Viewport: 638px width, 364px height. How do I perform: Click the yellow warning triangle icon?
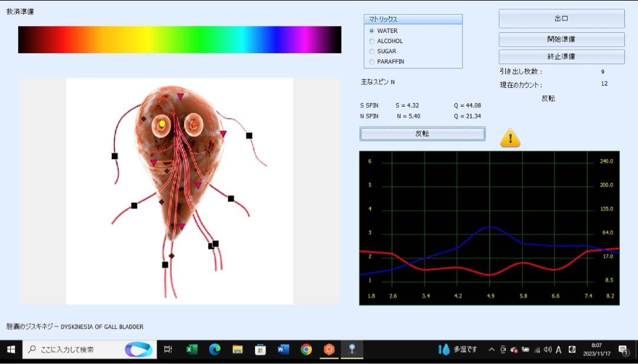(510, 138)
